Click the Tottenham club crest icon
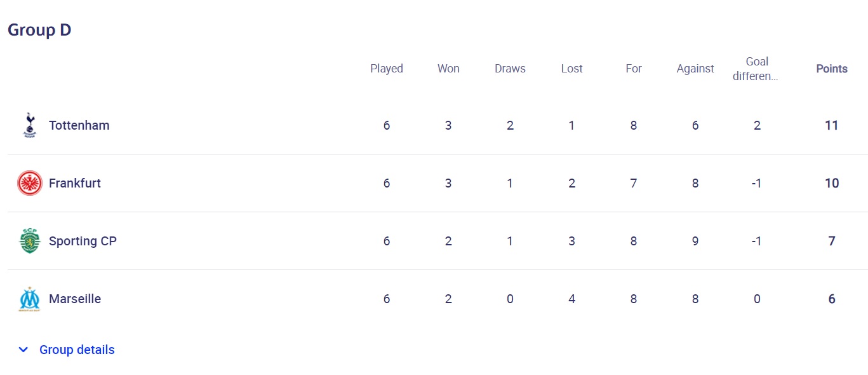Viewport: 868px width, 375px height. click(29, 125)
